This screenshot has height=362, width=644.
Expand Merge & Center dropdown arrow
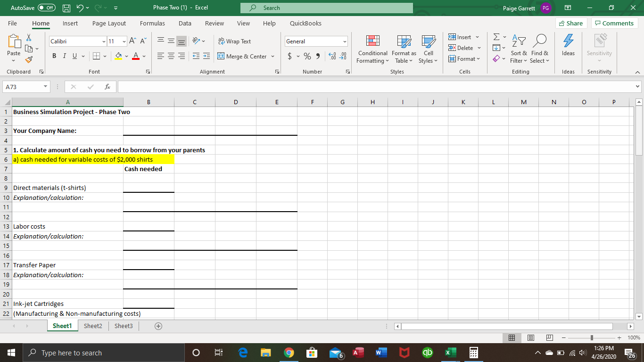[x=272, y=57]
